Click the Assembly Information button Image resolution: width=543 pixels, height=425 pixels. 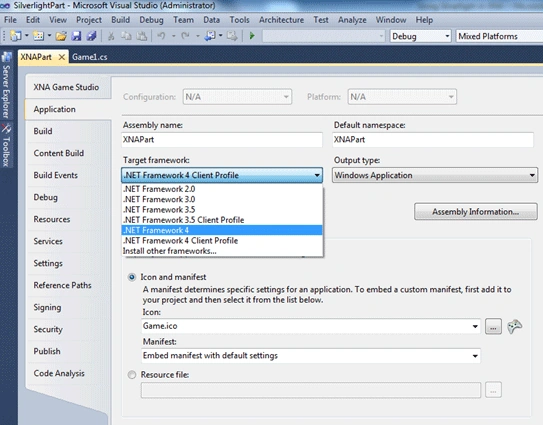(x=476, y=212)
